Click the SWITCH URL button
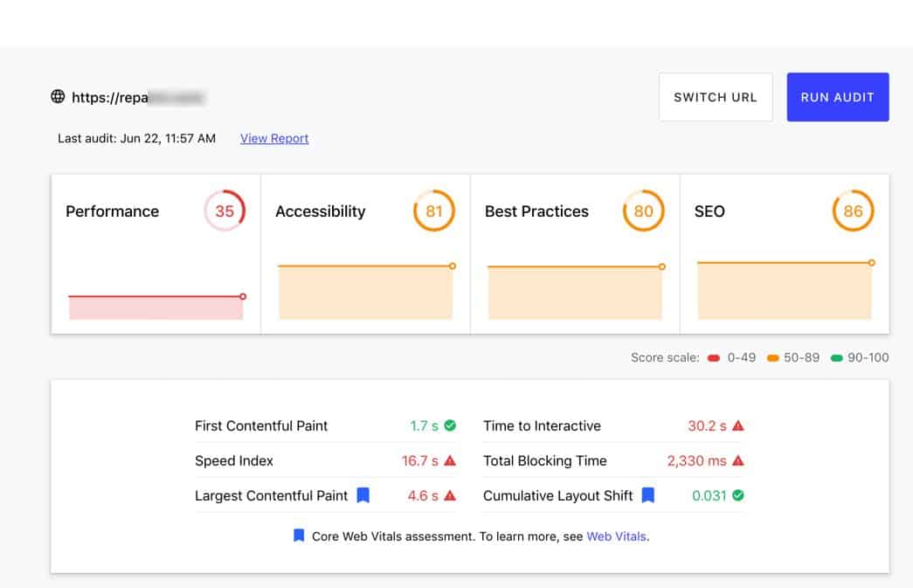Image resolution: width=913 pixels, height=588 pixels. [716, 97]
